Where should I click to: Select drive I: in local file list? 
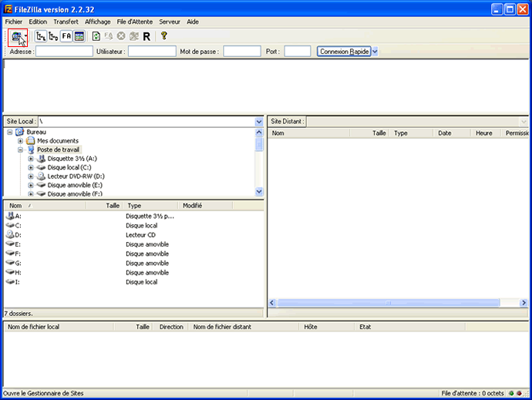[17, 282]
